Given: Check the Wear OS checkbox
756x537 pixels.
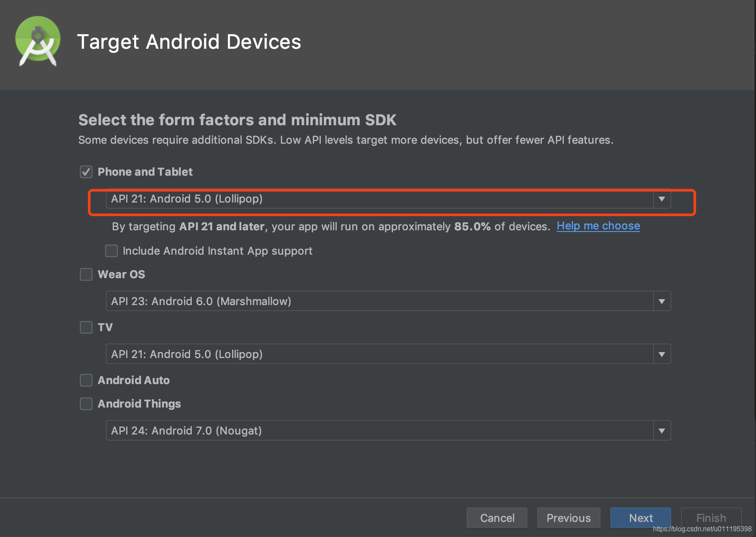Looking at the screenshot, I should pos(86,274).
